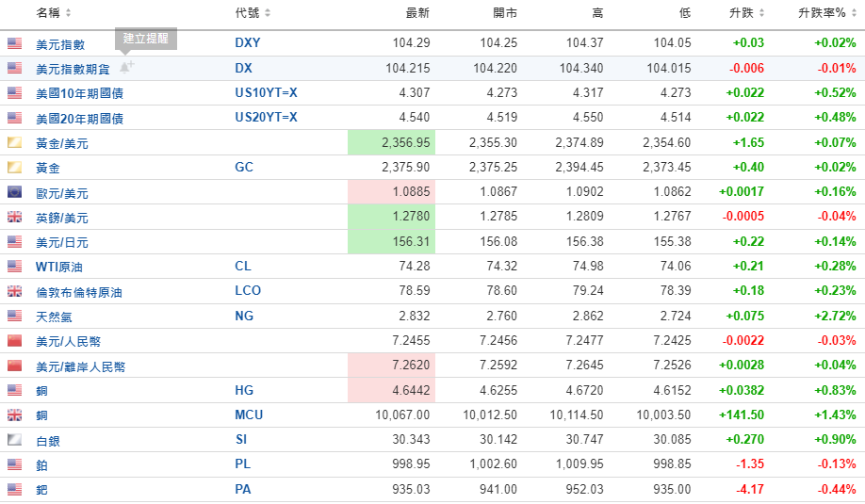Image resolution: width=865 pixels, height=504 pixels.
Task: Sort by 升跌率% column sort arrows
Action: [x=855, y=12]
